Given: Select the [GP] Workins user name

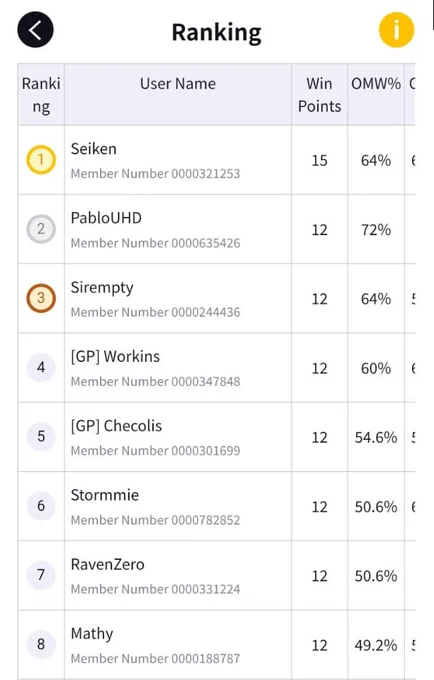Looking at the screenshot, I should point(115,356).
